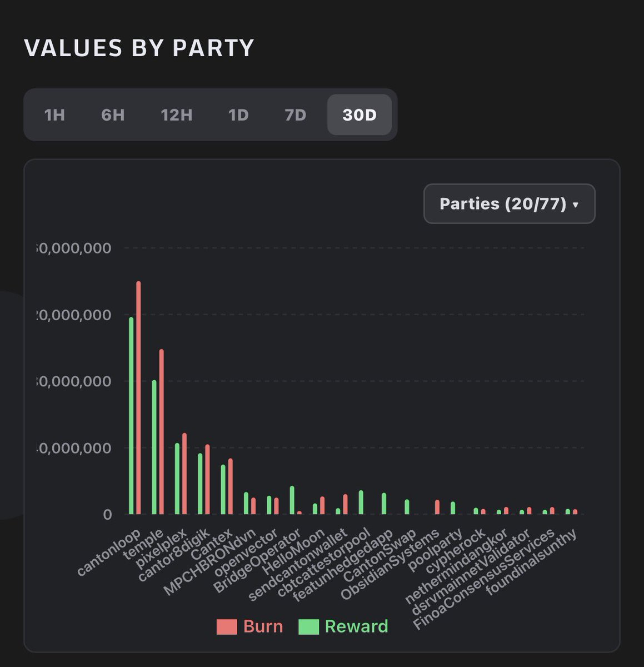Click cantor8digik's green Reward bar

(x=200, y=484)
